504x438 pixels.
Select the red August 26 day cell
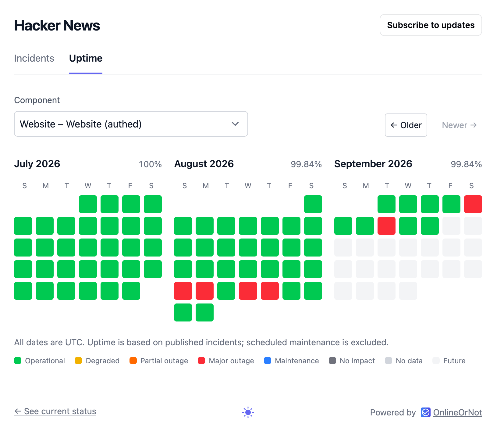tap(248, 291)
